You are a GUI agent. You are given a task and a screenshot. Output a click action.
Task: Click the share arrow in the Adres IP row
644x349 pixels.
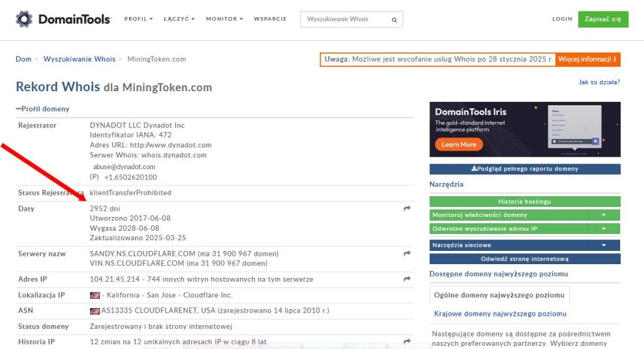pos(407,279)
